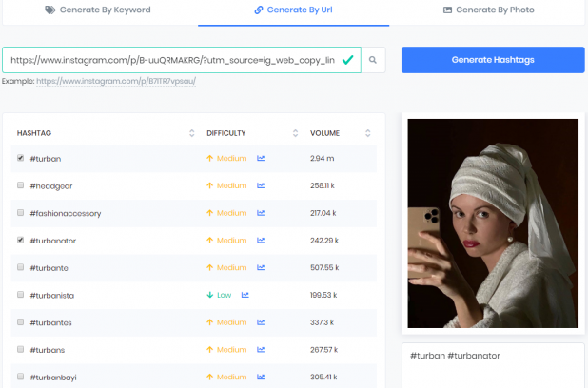Click the magnifier search icon beside URL field
This screenshot has width=588, height=388.
pos(373,60)
